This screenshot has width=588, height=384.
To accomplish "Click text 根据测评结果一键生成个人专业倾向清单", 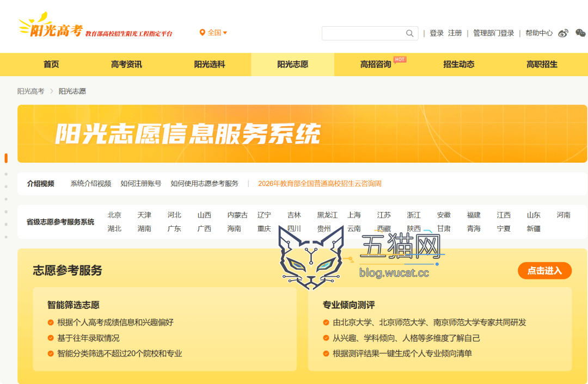I will click(x=402, y=354).
